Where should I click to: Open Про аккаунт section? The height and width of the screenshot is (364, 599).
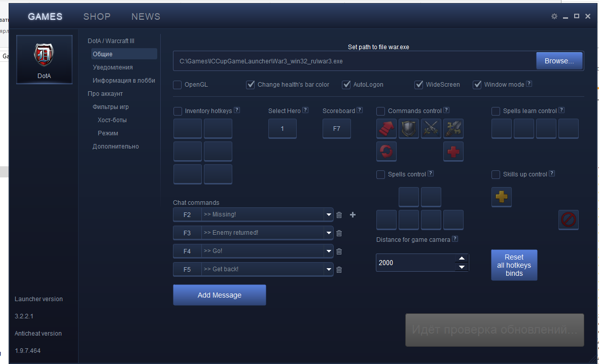[105, 94]
